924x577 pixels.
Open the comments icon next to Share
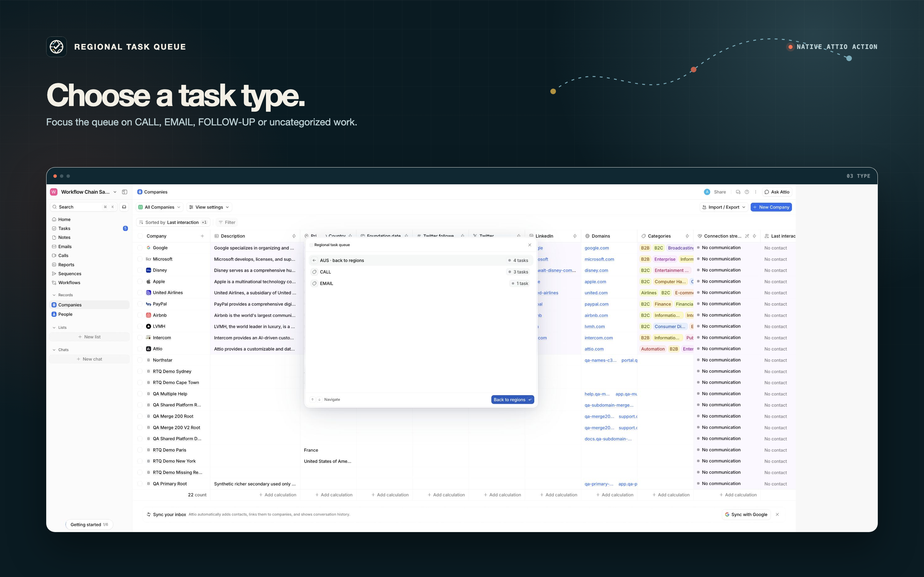tap(738, 192)
